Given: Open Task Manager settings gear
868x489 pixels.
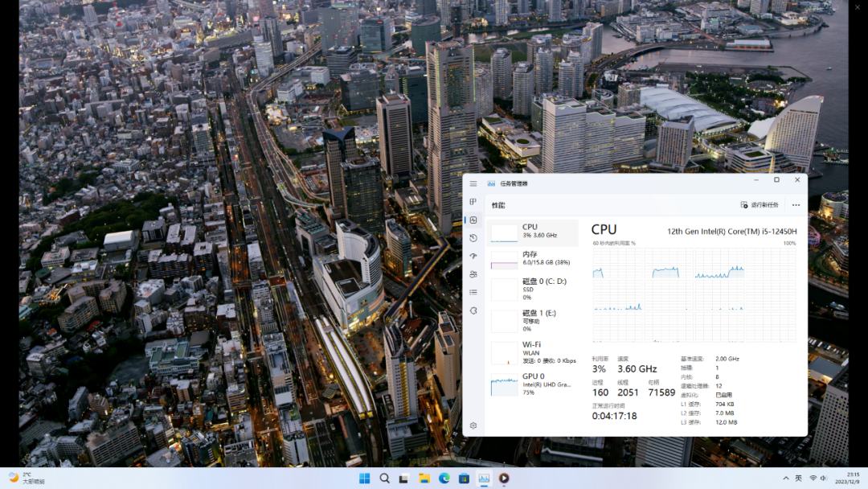Looking at the screenshot, I should [473, 426].
